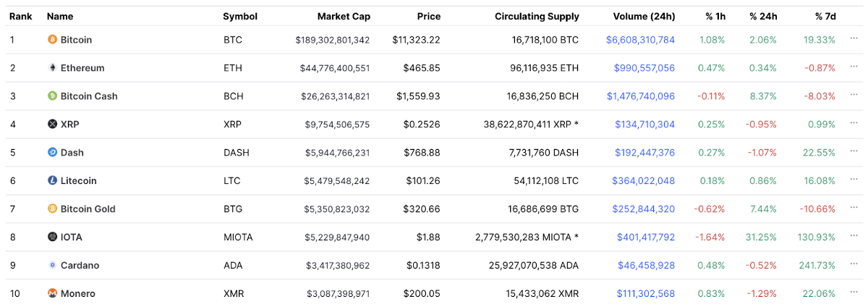Screen dimensions: 868x307
Task: Open the more options menu for Cardano
Action: 854,265
